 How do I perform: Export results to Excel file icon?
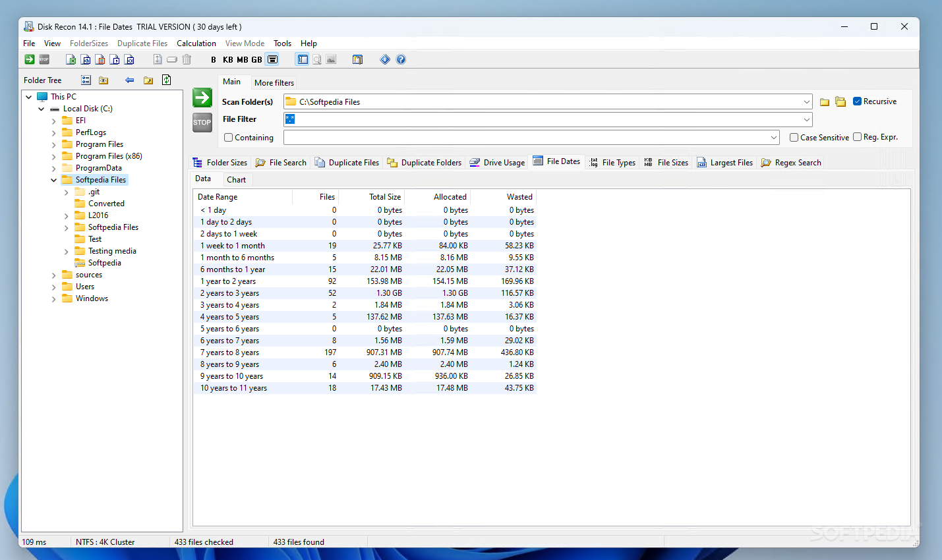(x=71, y=59)
